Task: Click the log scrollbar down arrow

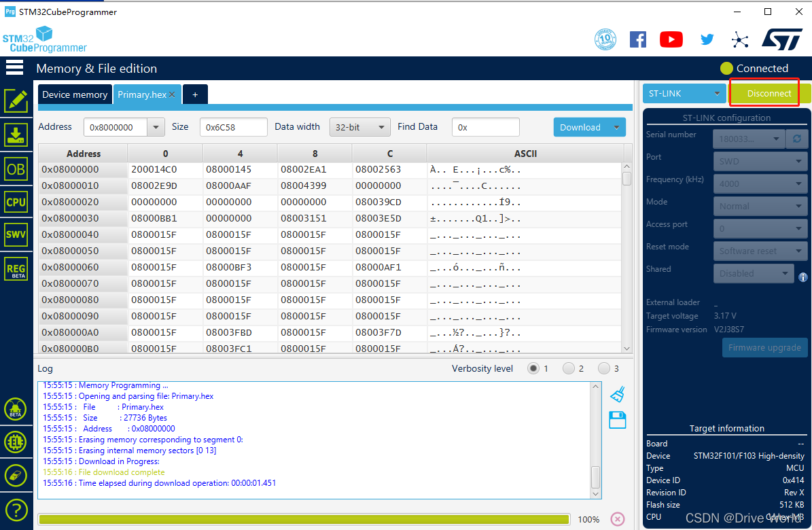Action: [x=595, y=494]
